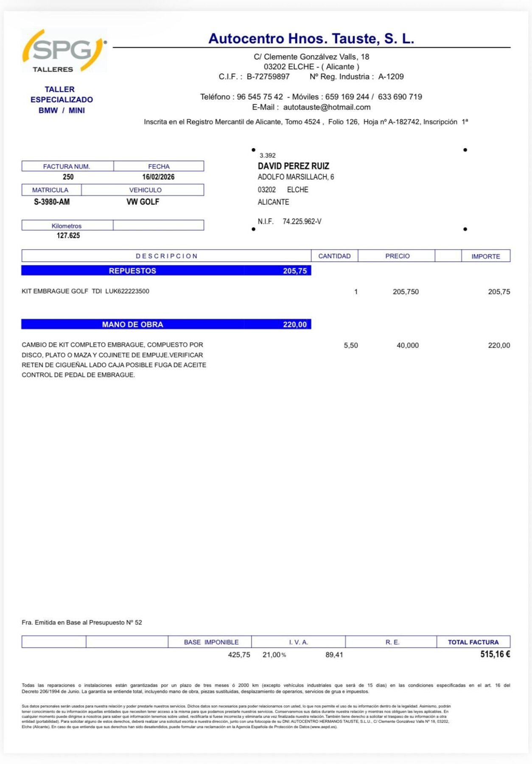The height and width of the screenshot is (764, 532).
Task: Select the total amount 515,16 €
Action: point(495,654)
